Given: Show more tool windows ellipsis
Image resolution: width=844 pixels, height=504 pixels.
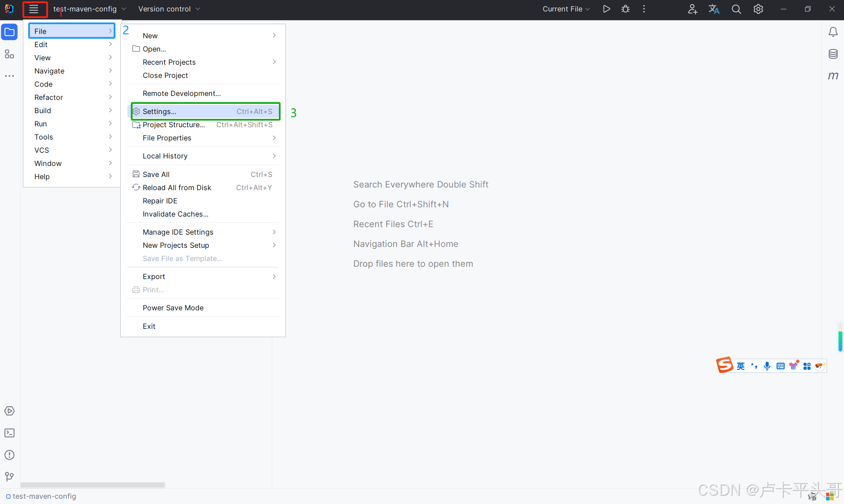Looking at the screenshot, I should point(9,76).
